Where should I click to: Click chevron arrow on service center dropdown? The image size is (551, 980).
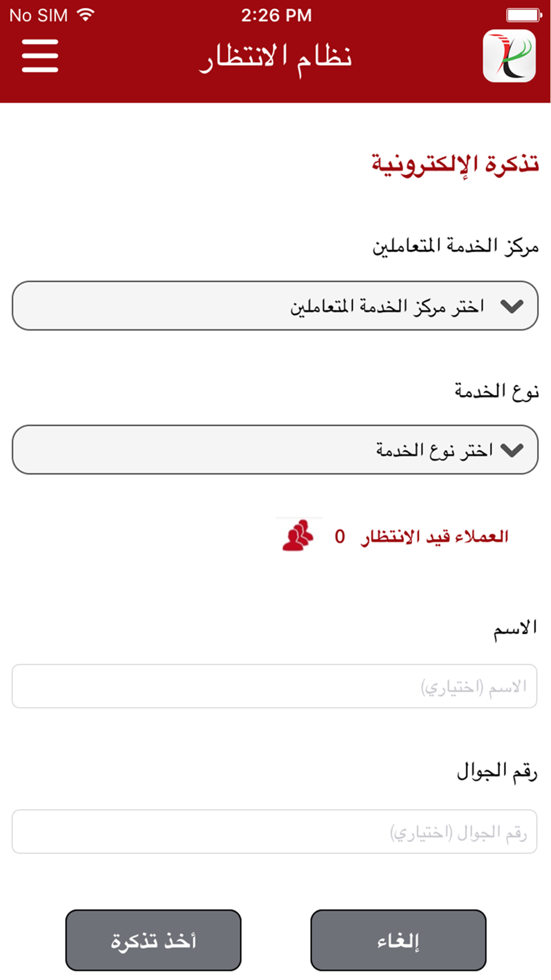[512, 306]
